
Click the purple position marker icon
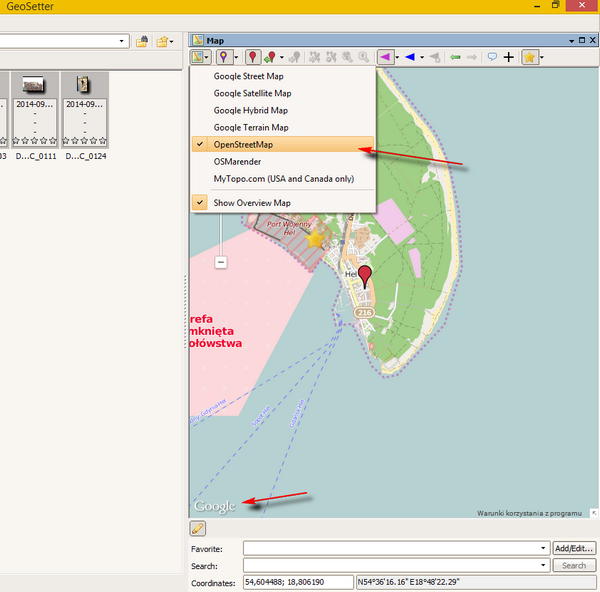click(223, 57)
